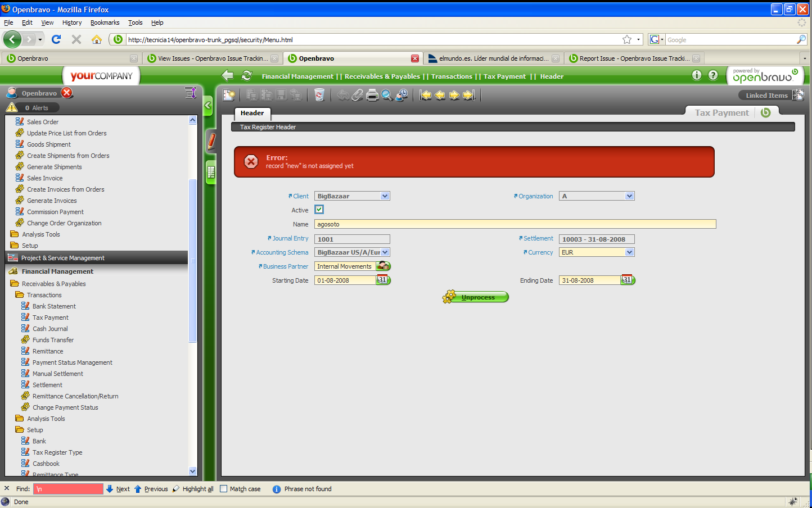Image resolution: width=812 pixels, height=508 pixels.
Task: Open the back/forward history dropdown arrow
Action: [40, 39]
